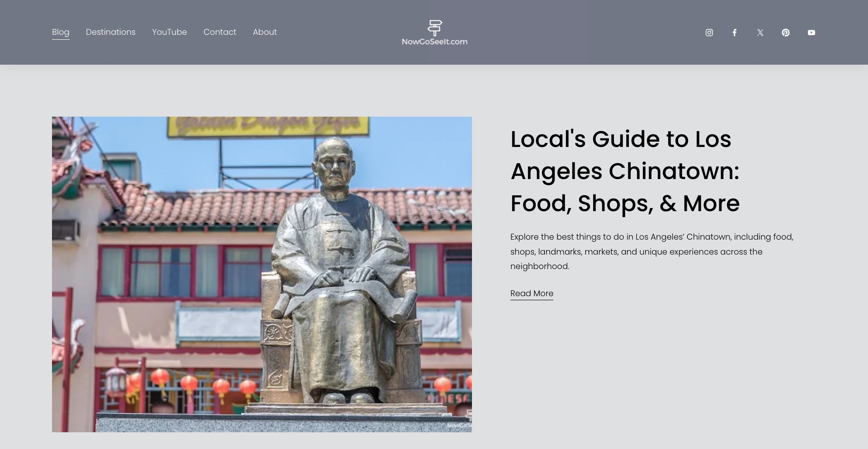Click the NowGoSeeIt.com logo text
868x449 pixels.
pyautogui.click(x=434, y=42)
